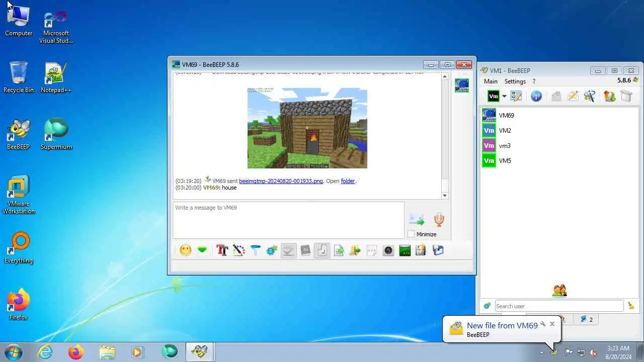644x362 pixels.
Task: Toggle the pressed page-with-cursor button in chat toolbar
Action: [322, 250]
